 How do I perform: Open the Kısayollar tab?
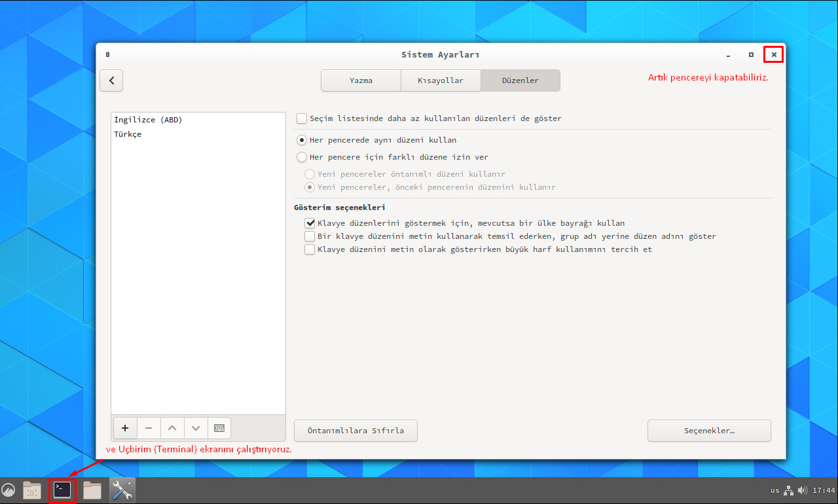pos(441,80)
